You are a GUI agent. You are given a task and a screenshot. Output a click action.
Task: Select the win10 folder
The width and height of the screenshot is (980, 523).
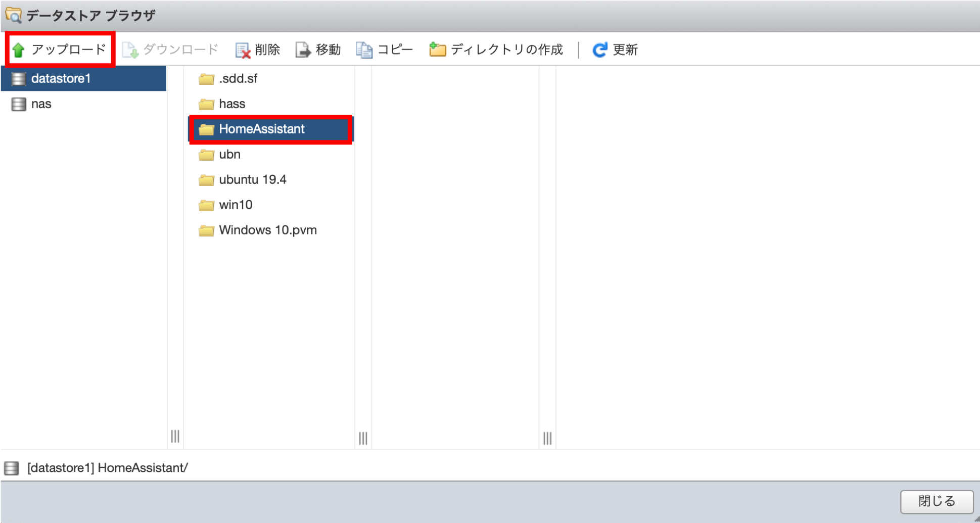[x=236, y=205]
